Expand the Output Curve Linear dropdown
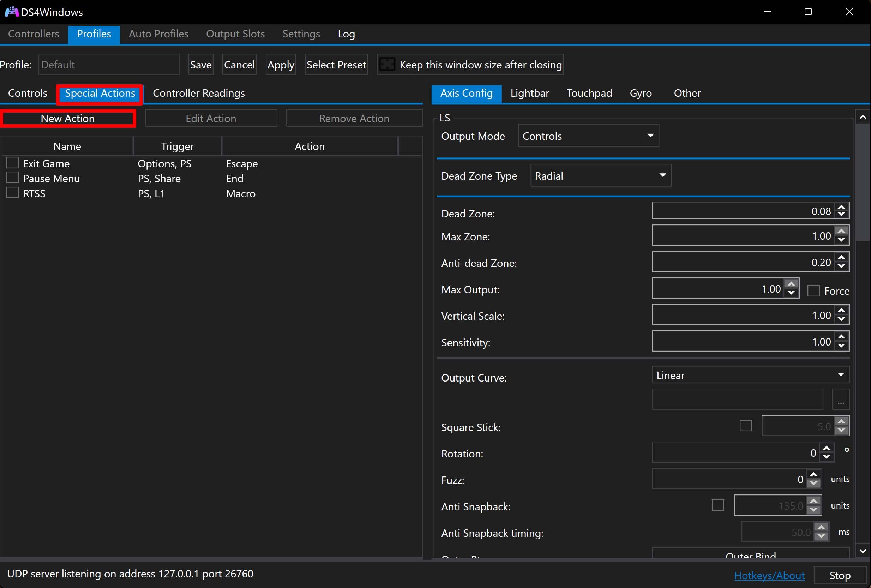The width and height of the screenshot is (871, 588). pos(751,375)
